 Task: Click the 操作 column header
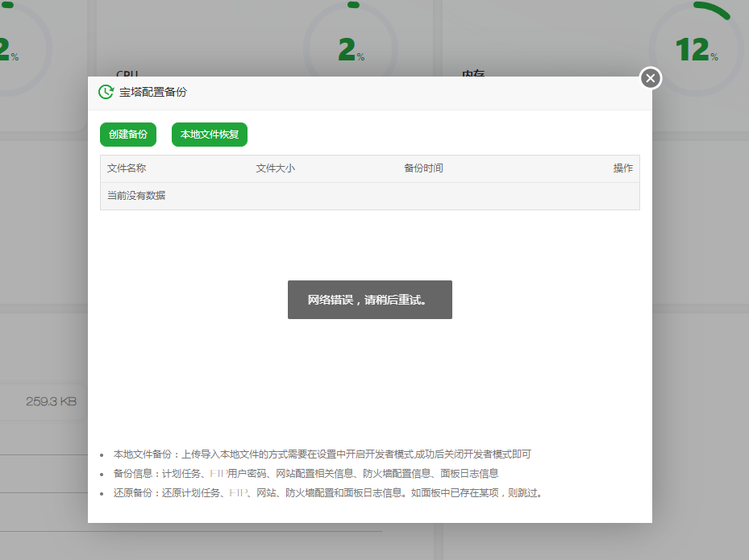pyautogui.click(x=623, y=168)
